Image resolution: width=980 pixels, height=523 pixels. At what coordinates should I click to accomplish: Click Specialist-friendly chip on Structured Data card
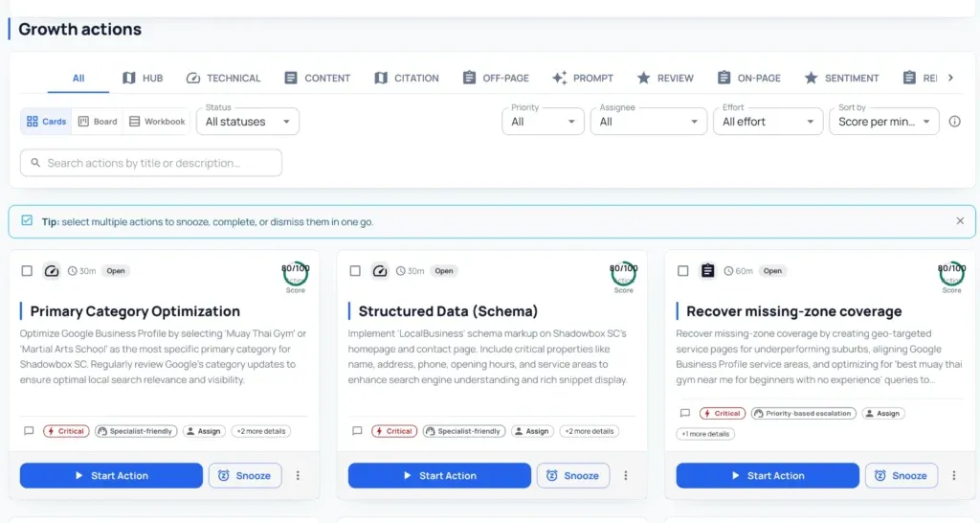point(464,431)
